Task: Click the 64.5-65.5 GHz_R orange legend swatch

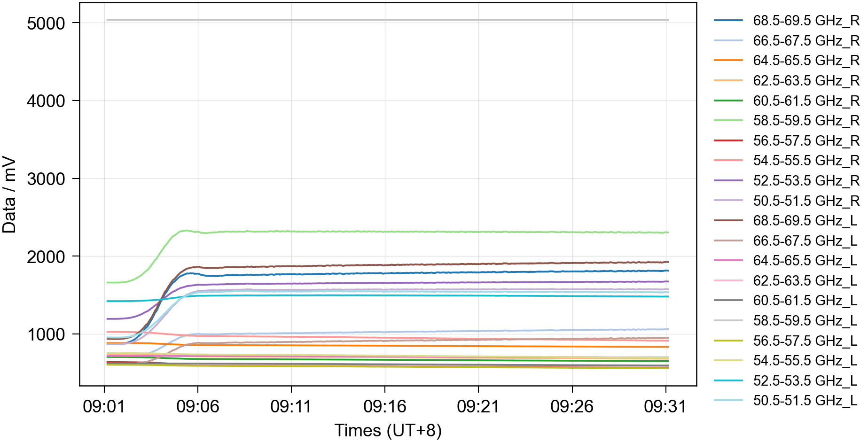Action: (728, 61)
